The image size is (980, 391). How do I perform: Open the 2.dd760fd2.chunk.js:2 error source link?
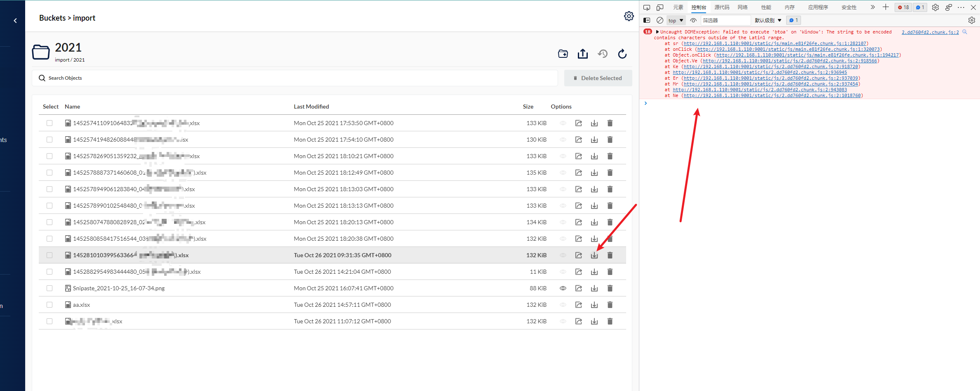(930, 32)
